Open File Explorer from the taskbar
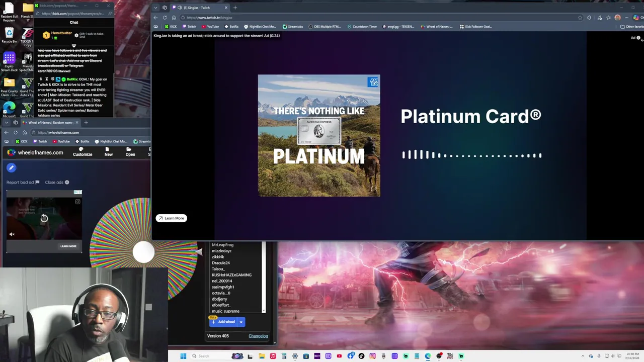Viewport: 644px width, 362px height. tap(262, 356)
